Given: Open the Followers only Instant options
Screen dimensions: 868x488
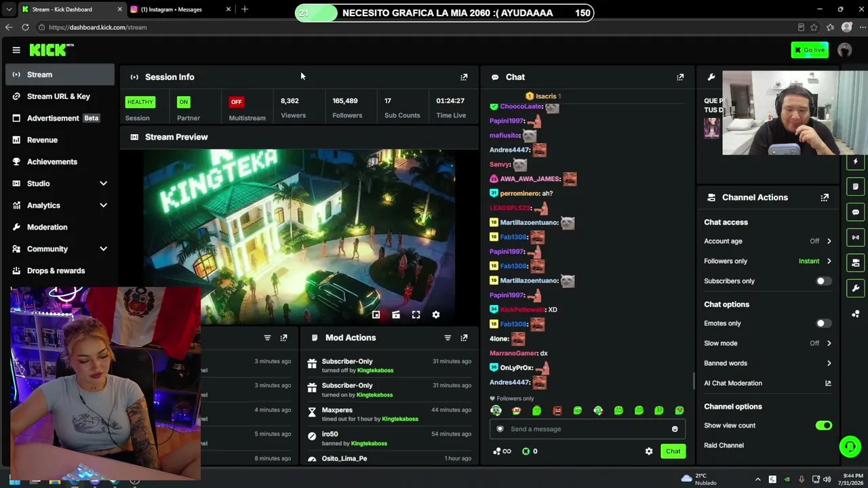Looking at the screenshot, I should (x=815, y=261).
